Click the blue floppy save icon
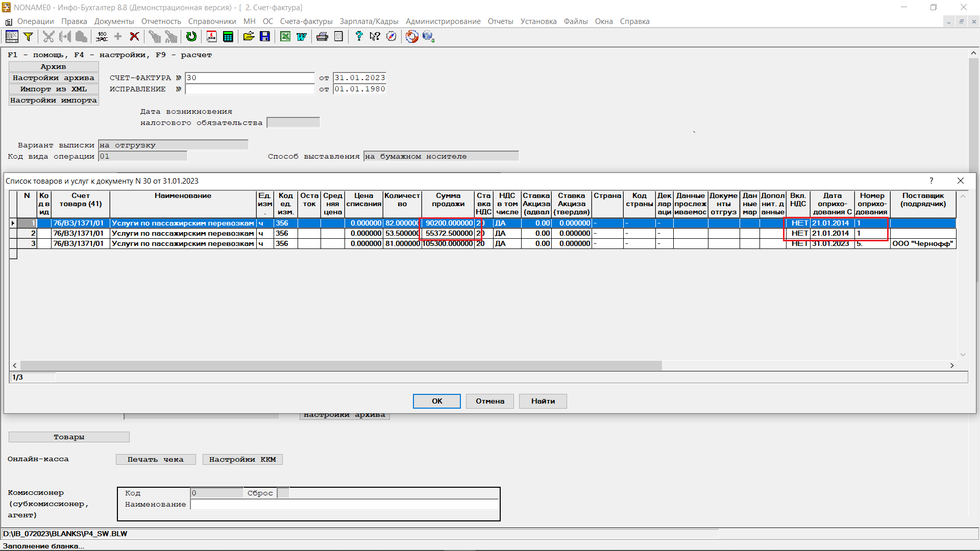 pos(265,36)
